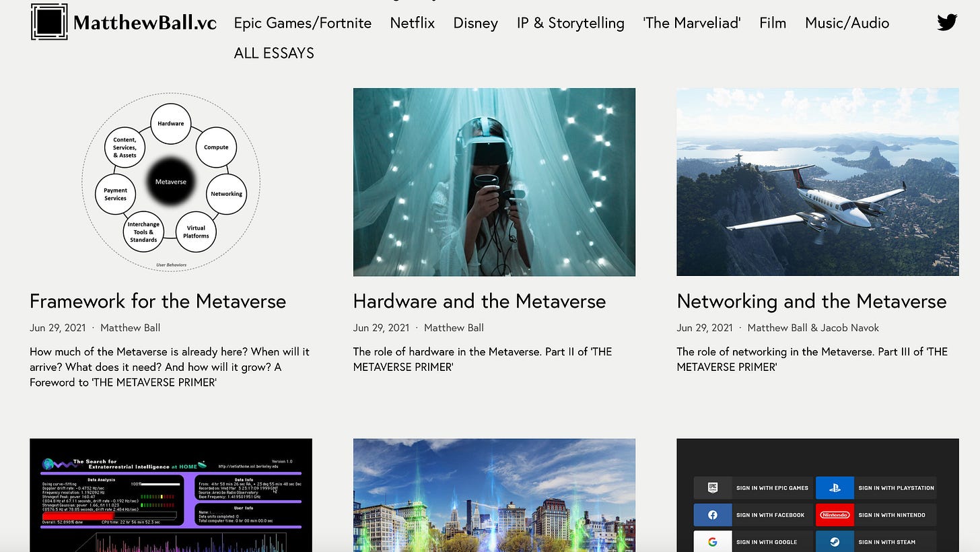Open the IP & Storytelling menu item

coord(570,23)
